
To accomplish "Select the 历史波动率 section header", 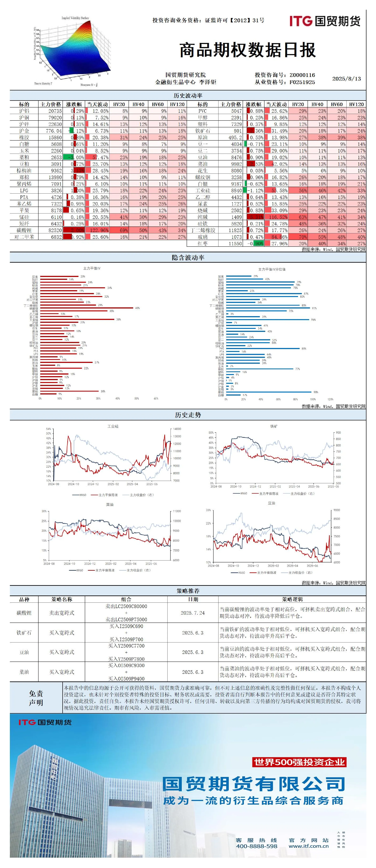I will point(188,96).
